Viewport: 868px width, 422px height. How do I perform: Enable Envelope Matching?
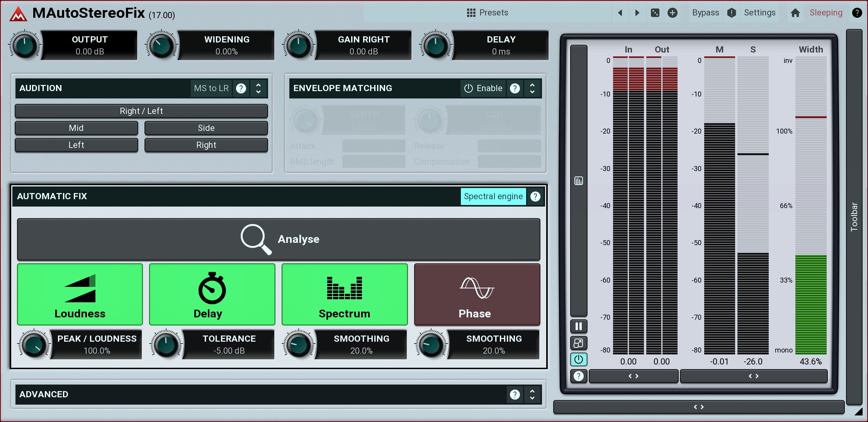tap(483, 88)
